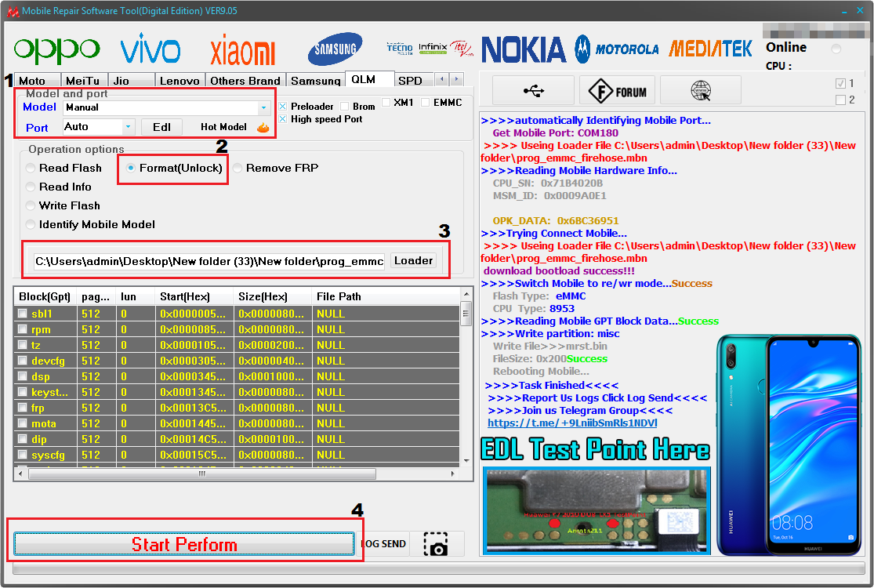Screen dimensions: 874x588
Task: Click the Tecno brand logo
Action: pos(400,49)
